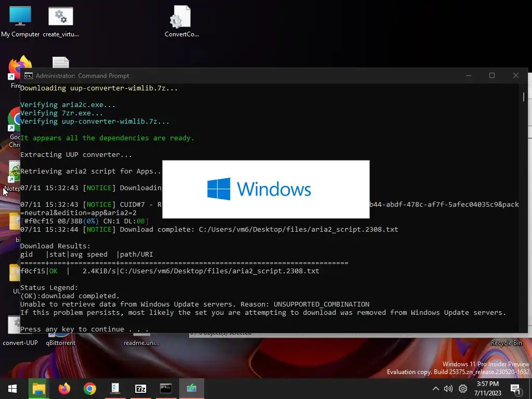The width and height of the screenshot is (532, 399).
Task: Open Recycle Bin on desktop
Action: [x=506, y=342]
